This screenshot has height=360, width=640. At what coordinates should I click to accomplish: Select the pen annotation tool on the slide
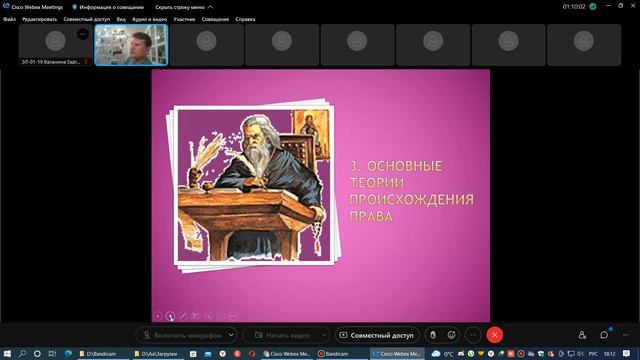pyautogui.click(x=183, y=316)
